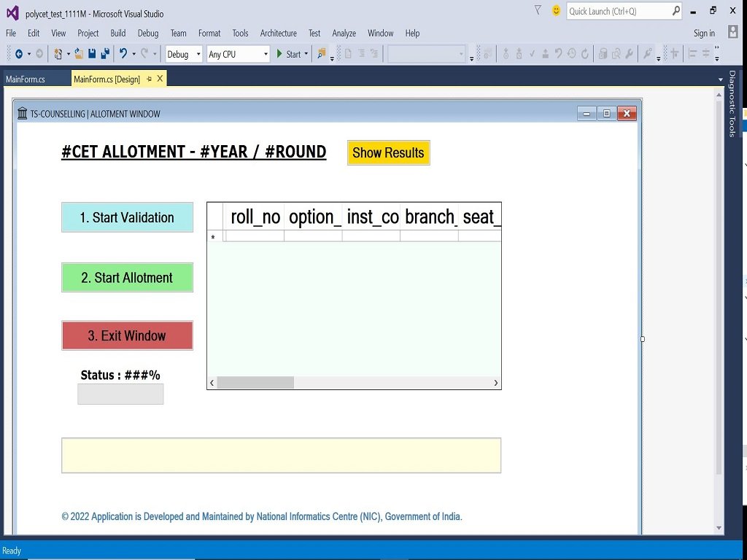Click the Undo arrow icon
Screen dimensions: 747x560
(123, 54)
